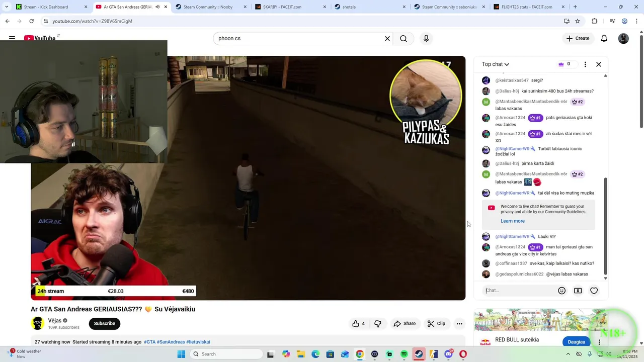Image resolution: width=644 pixels, height=362 pixels.
Task: Switch to Stream - Kick Dashboard tab
Action: pos(52,7)
